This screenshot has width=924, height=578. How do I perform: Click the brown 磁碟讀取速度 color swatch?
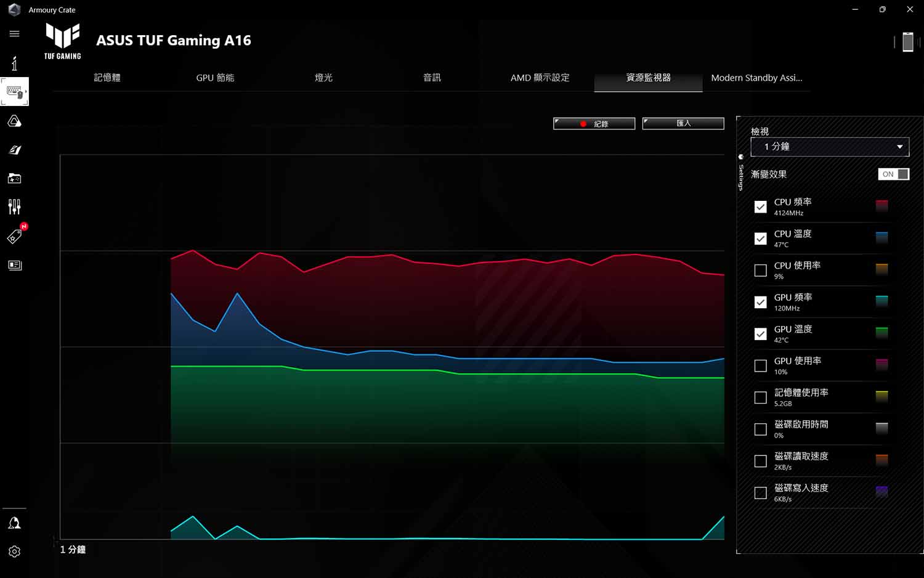pos(882,459)
